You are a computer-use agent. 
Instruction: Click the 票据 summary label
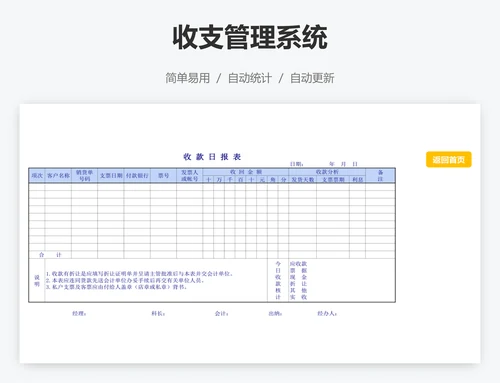[x=298, y=271]
